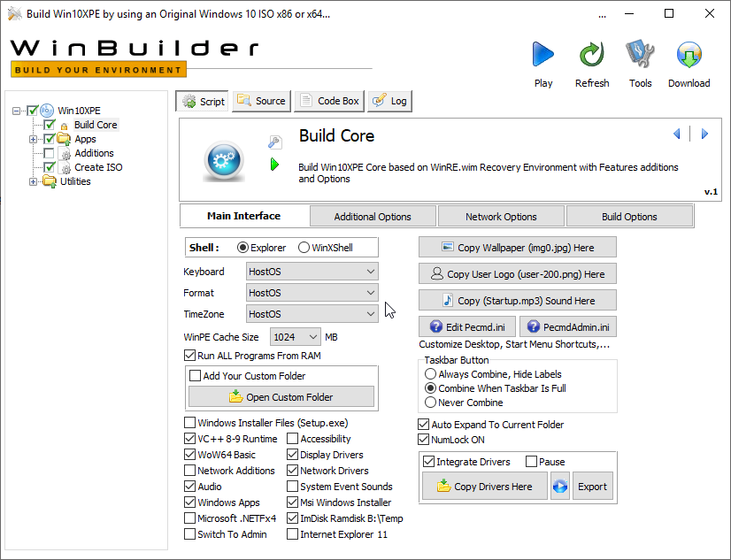Viewport: 731px width, 560px height.
Task: Toggle Run ALL Programs From RAM
Action: (189, 356)
